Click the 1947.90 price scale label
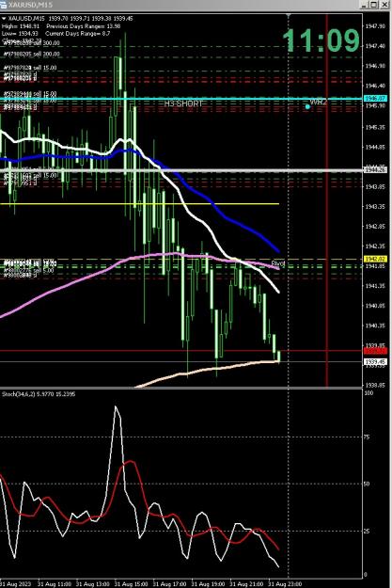 point(375,26)
